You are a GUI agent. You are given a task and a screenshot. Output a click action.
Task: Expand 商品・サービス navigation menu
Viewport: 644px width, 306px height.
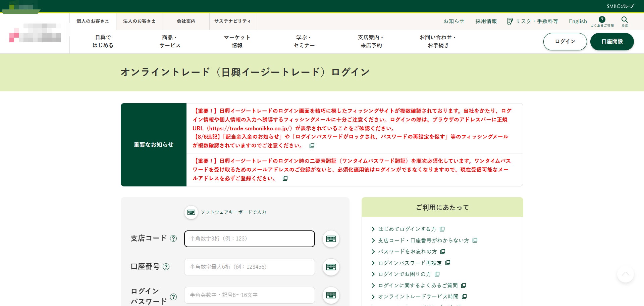pos(170,41)
